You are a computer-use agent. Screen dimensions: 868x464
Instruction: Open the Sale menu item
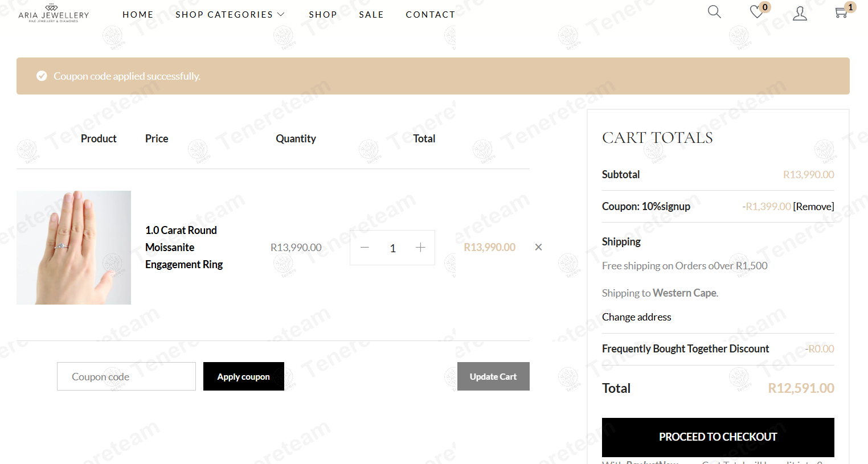[371, 14]
